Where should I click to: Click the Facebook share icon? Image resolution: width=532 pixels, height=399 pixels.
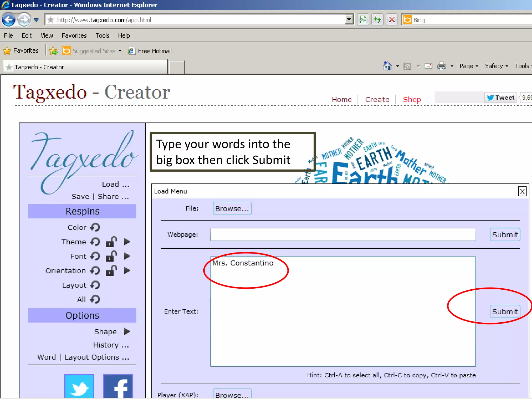click(118, 386)
